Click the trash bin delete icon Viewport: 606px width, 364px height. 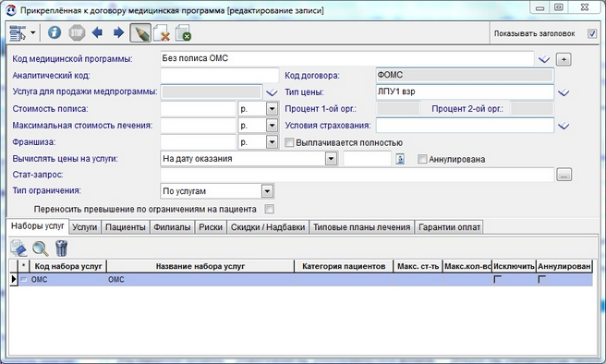pyautogui.click(x=62, y=249)
